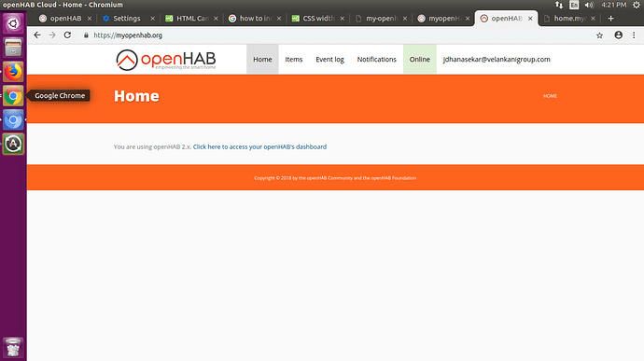Open the Chromium three-dot menu
This screenshot has height=361, width=644.
pyautogui.click(x=634, y=35)
